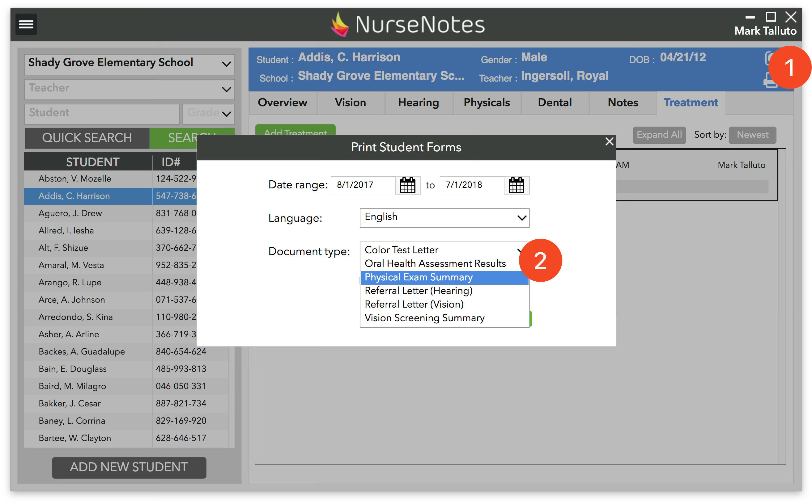Open the Grade dropdown
Screen dimensions: 812x504
209,113
